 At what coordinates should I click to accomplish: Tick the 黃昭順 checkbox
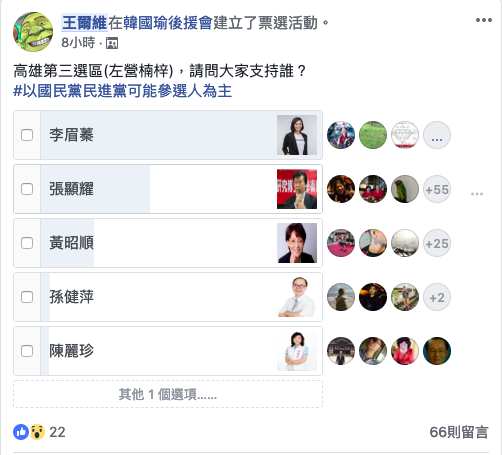pyautogui.click(x=27, y=243)
